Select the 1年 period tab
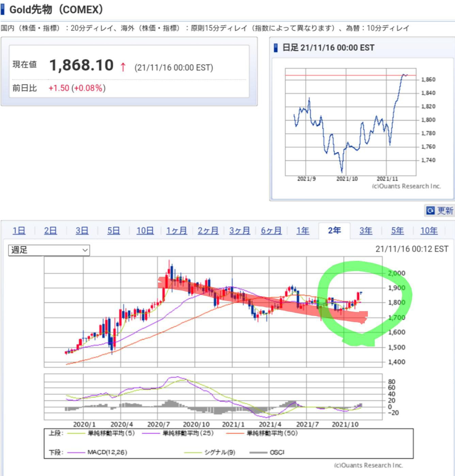Screen dimensions: 455x476 pos(303,231)
